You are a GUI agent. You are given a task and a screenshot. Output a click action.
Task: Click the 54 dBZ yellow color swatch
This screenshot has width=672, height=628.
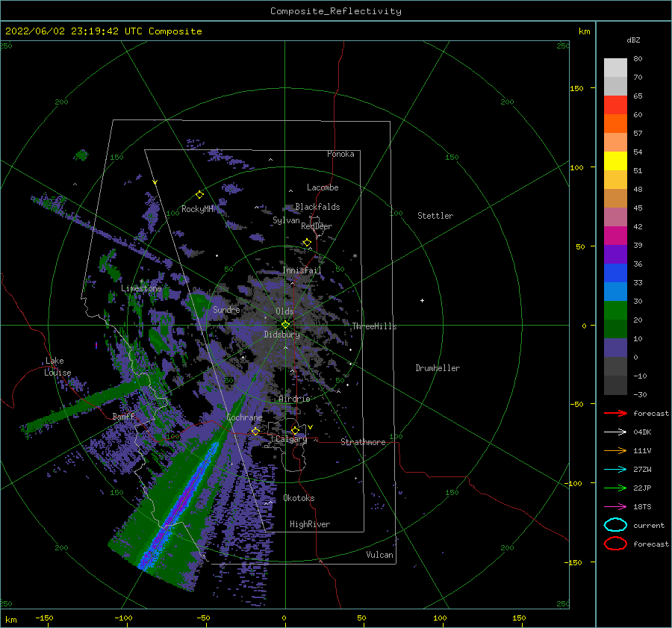[x=615, y=161]
